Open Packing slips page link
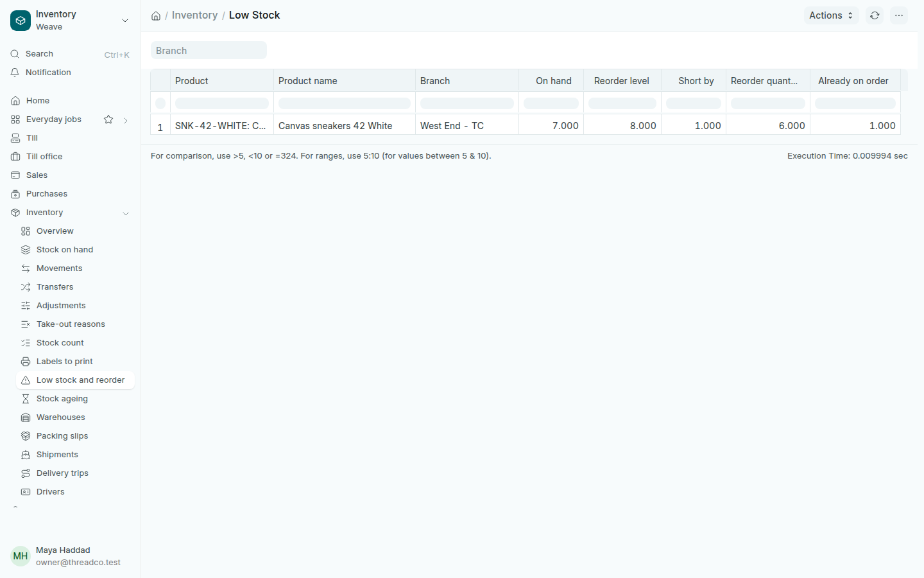The width and height of the screenshot is (924, 578). coord(76,436)
